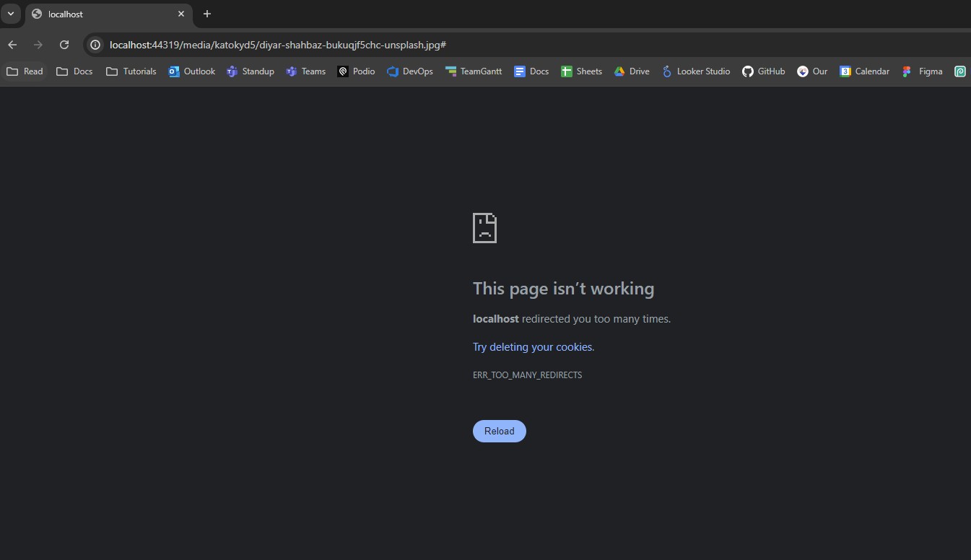Image resolution: width=971 pixels, height=560 pixels.
Task: Click the page refresh icon in toolbar
Action: [64, 45]
